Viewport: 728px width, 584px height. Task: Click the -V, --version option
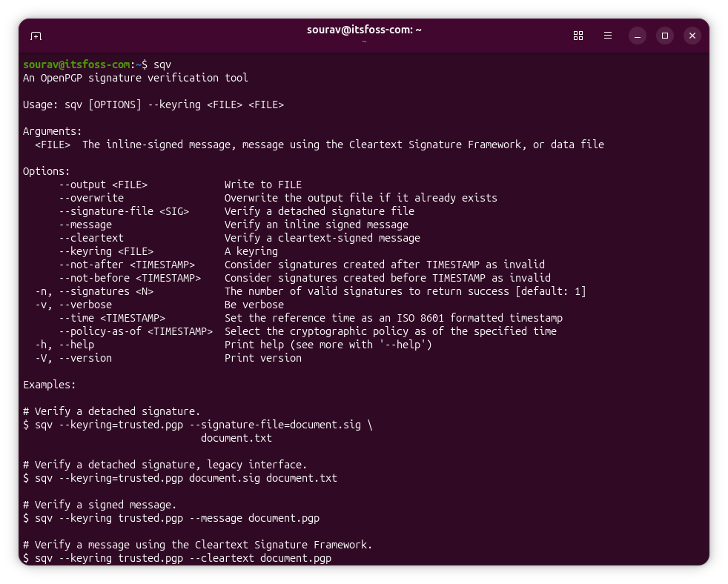[x=73, y=359]
